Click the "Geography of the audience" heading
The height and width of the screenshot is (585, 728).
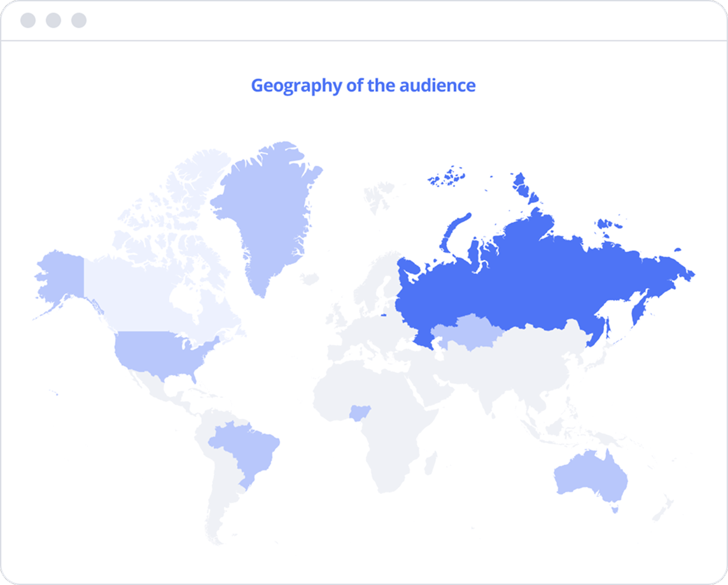pyautogui.click(x=363, y=85)
